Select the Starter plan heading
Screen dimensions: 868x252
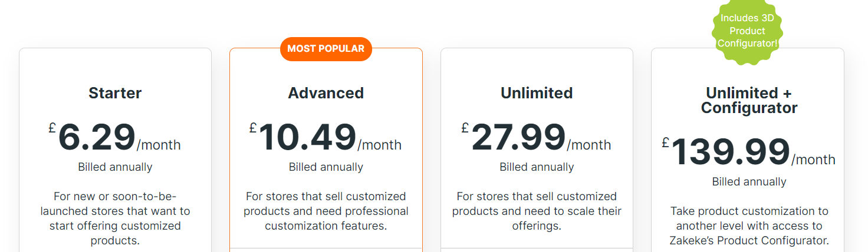(115, 93)
